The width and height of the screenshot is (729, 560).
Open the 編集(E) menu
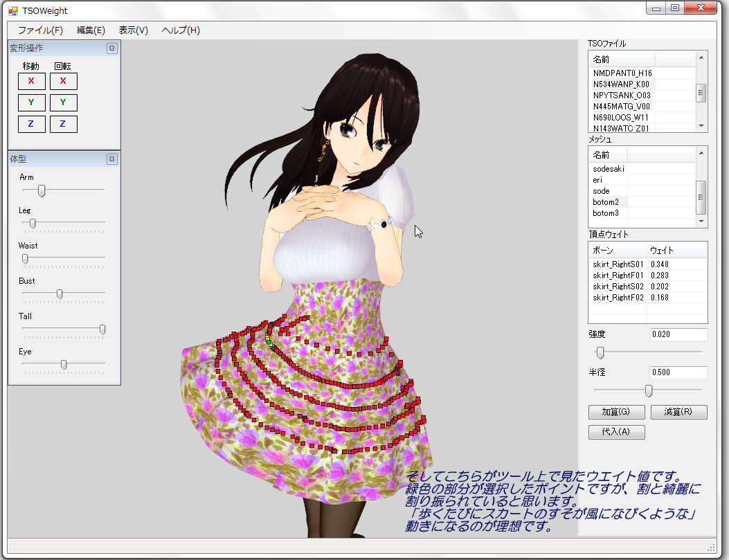[91, 30]
